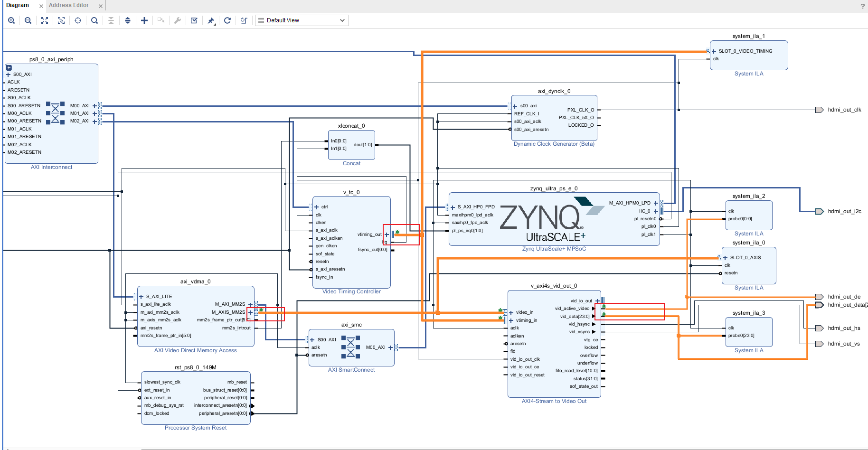Click the Regenerate Layout refresh icon
The width and height of the screenshot is (868, 450).
[x=227, y=20]
